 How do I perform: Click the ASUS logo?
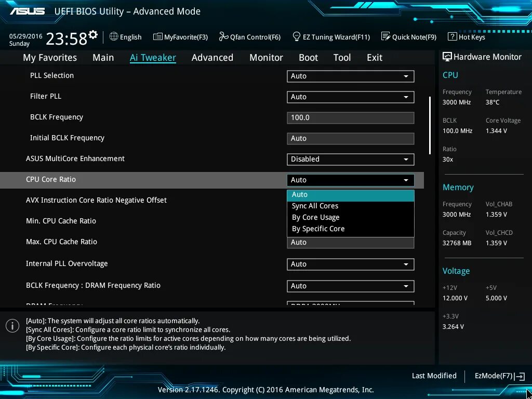27,11
